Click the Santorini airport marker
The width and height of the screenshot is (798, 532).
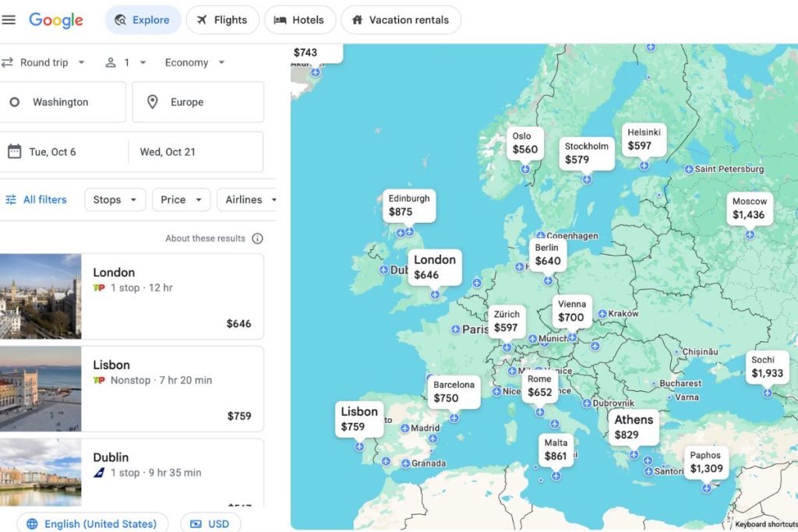648,471
